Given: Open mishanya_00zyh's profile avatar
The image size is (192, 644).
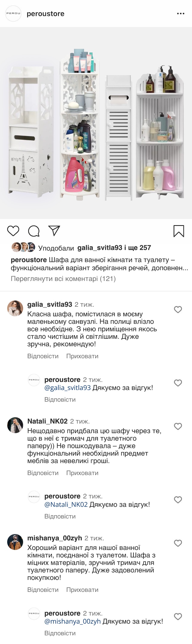Looking at the screenshot, I should tap(15, 542).
